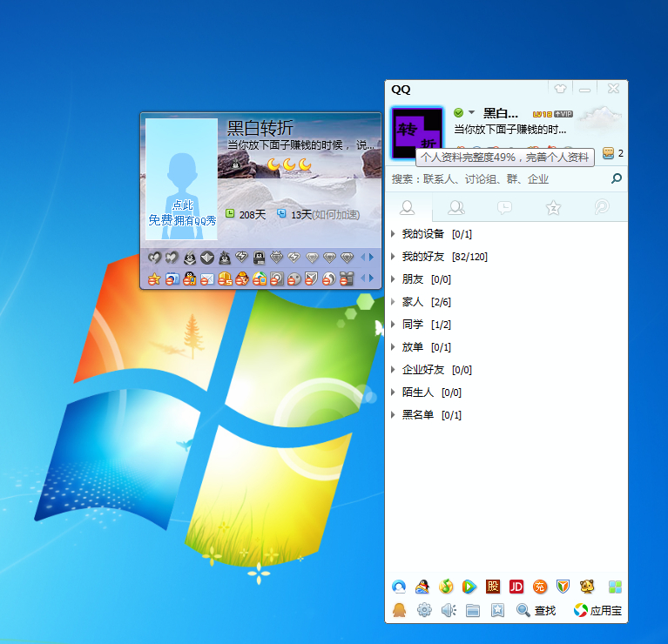Expand 陌生人 group
668x644 pixels.
(x=506, y=392)
